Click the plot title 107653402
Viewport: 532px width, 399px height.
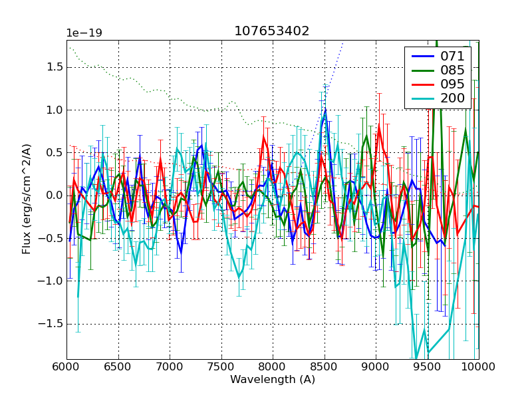pos(272,31)
